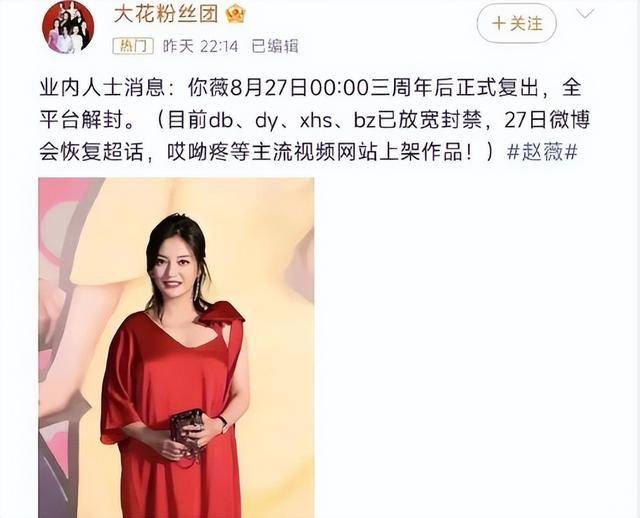Expand the post options chevron

tap(586, 14)
